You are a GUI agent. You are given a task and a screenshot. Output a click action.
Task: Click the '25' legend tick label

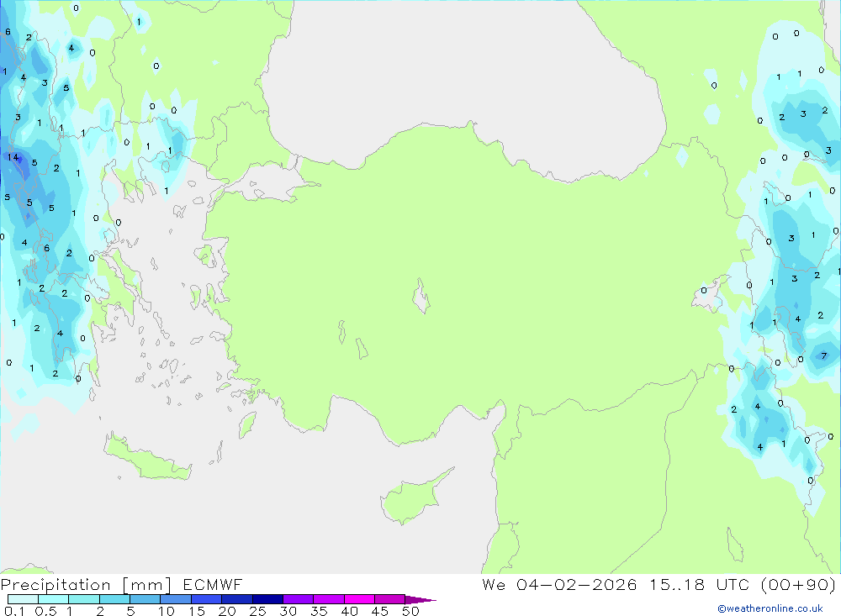pyautogui.click(x=258, y=611)
